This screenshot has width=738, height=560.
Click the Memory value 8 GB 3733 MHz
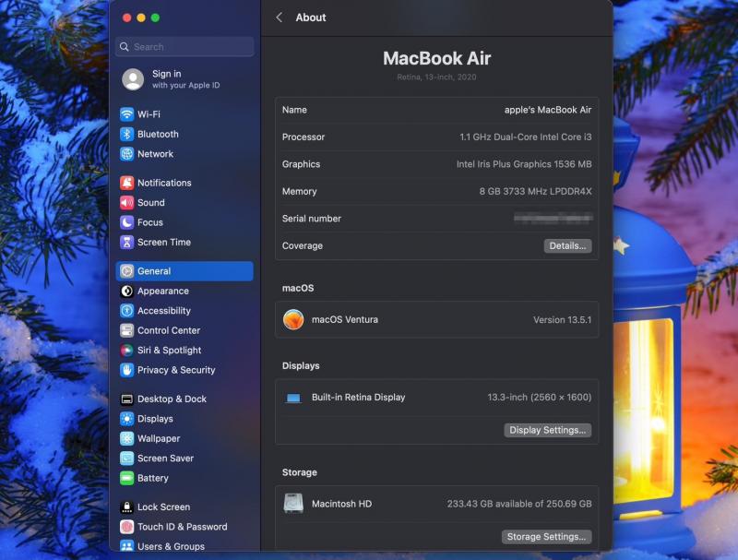[536, 192]
